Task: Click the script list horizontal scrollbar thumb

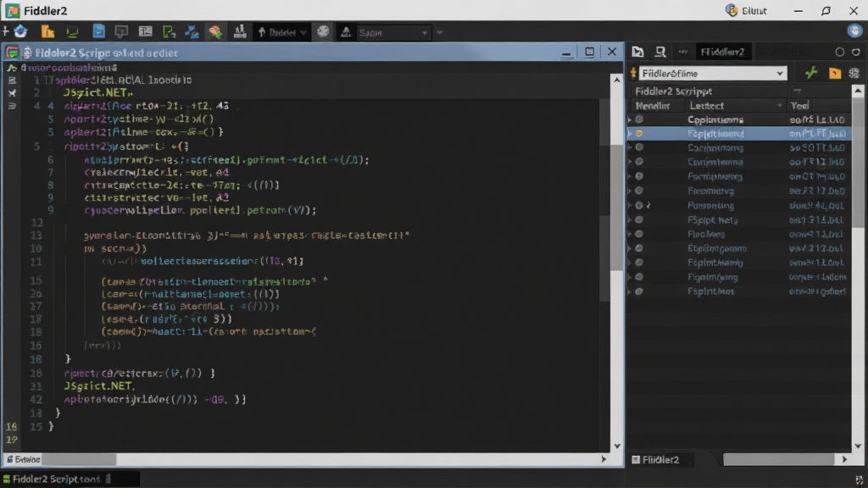Action: tap(779, 460)
